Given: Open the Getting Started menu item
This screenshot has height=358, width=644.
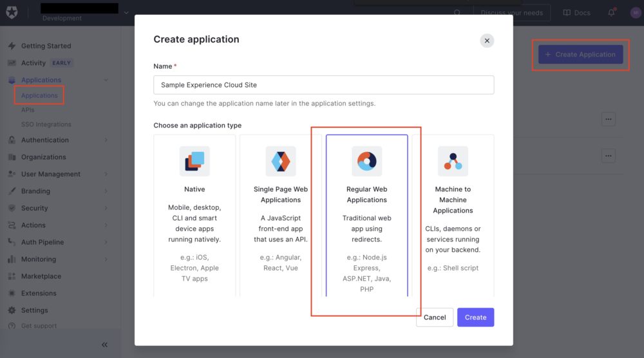Looking at the screenshot, I should [46, 46].
